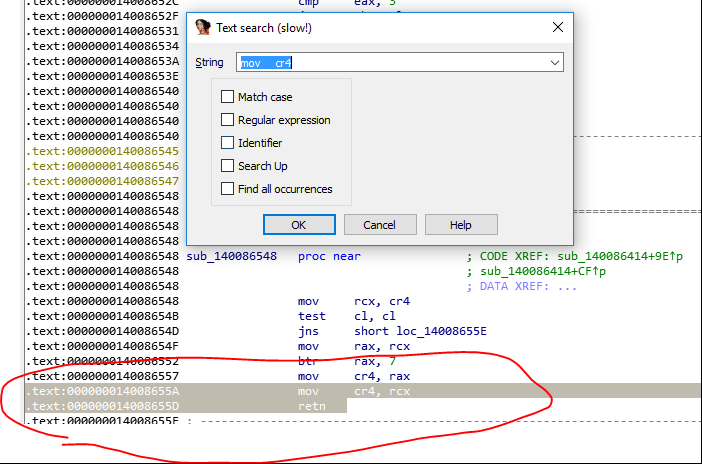This screenshot has width=702, height=464.
Task: Jump to loc_14008655E jns operand
Action: click(419, 331)
